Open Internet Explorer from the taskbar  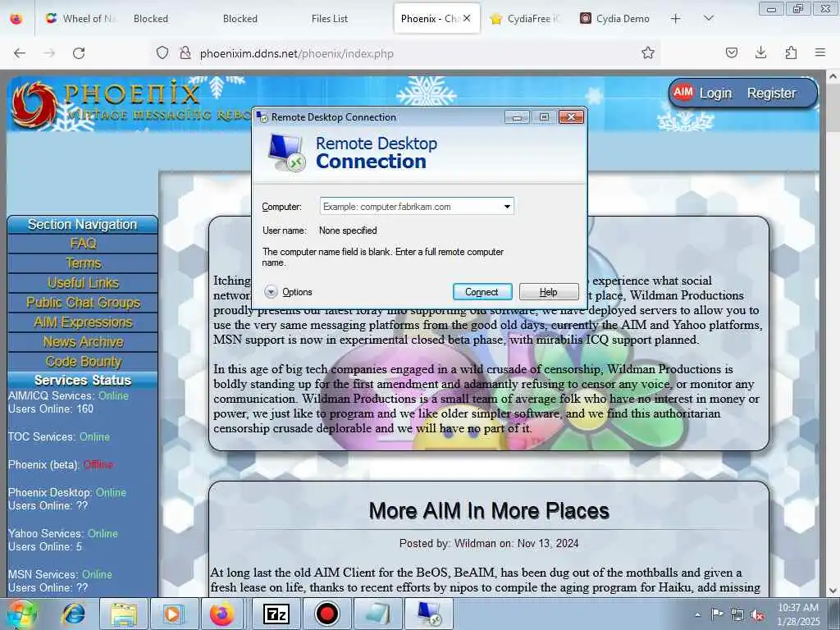(73, 614)
